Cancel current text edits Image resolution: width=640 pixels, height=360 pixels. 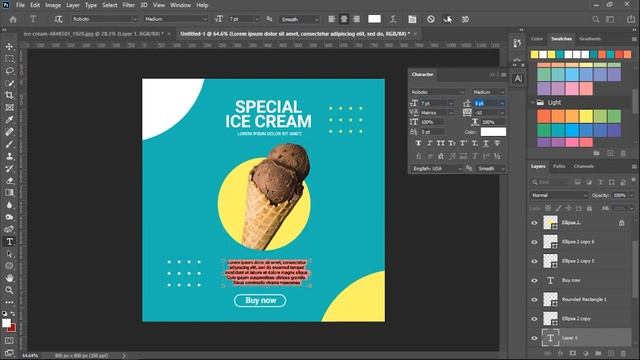431,19
